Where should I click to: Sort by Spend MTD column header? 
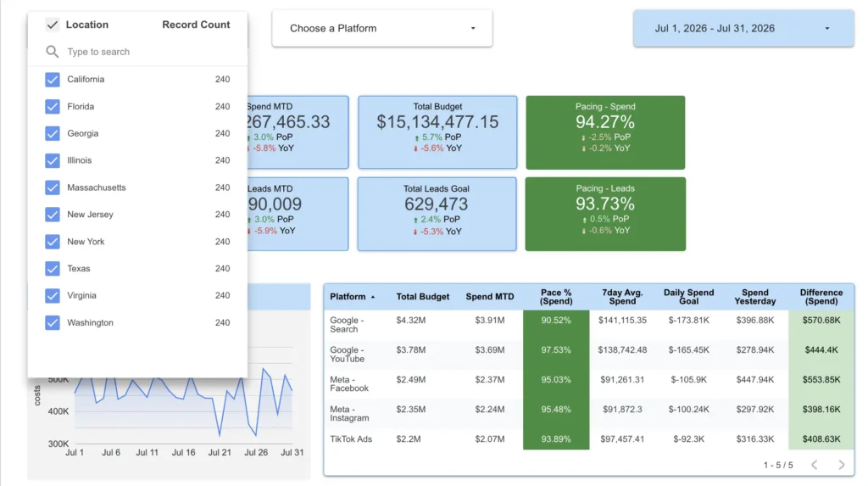(489, 297)
